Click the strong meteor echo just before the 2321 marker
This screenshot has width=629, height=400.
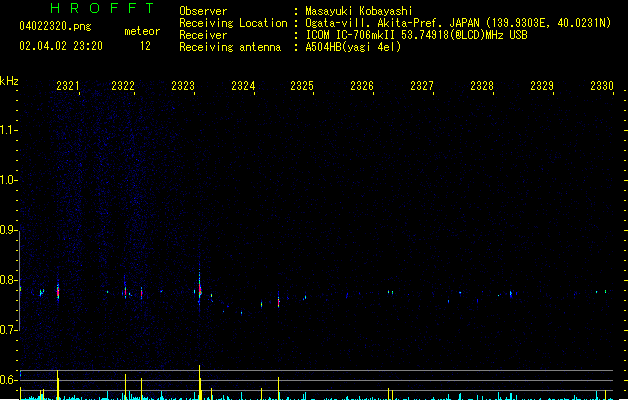point(58,291)
